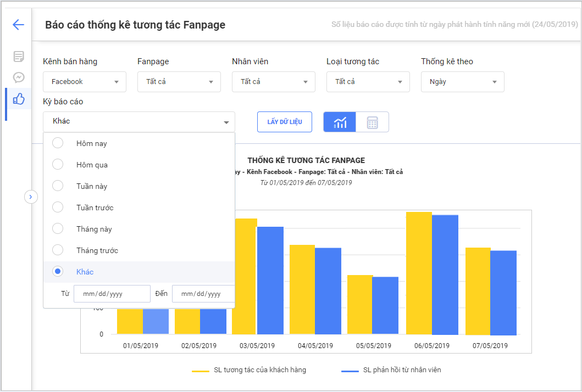Screen dimensions: 582x392
Task: Open the document report sidebar icon
Action: 19,56
